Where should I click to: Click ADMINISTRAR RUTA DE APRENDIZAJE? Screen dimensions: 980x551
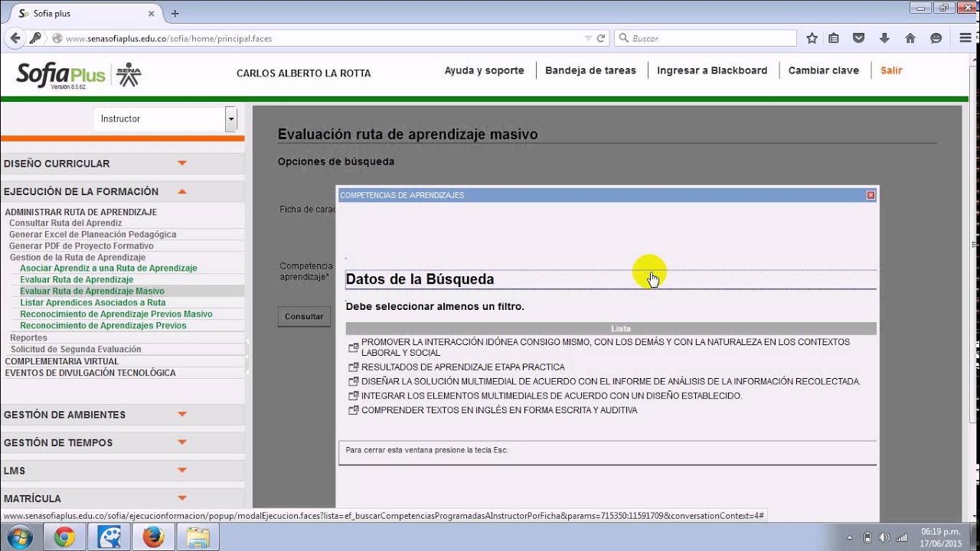pos(81,212)
